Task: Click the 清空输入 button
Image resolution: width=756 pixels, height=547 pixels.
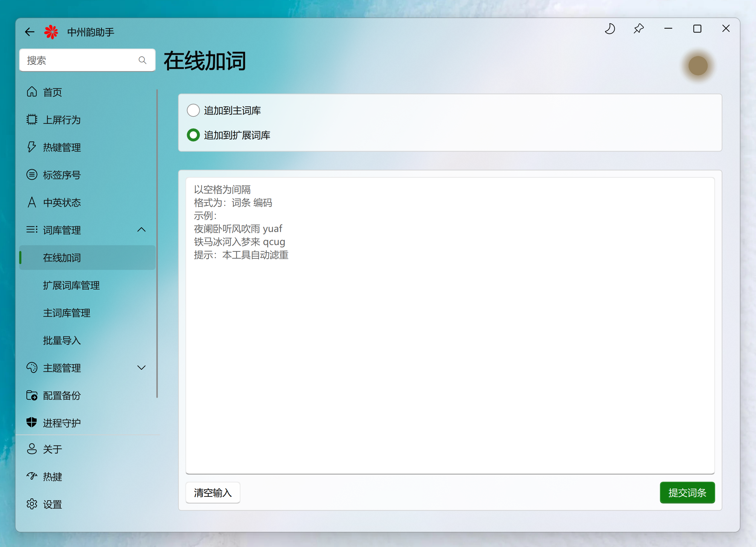Action: [213, 493]
